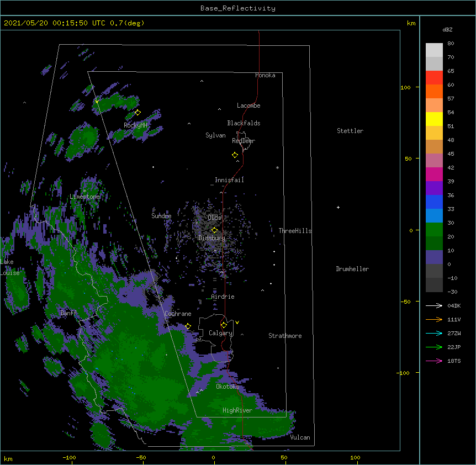This screenshot has height=465, width=476.
Task: Click the 2021/05/20 00:15:50 UTC timestamp
Action: 55,23
